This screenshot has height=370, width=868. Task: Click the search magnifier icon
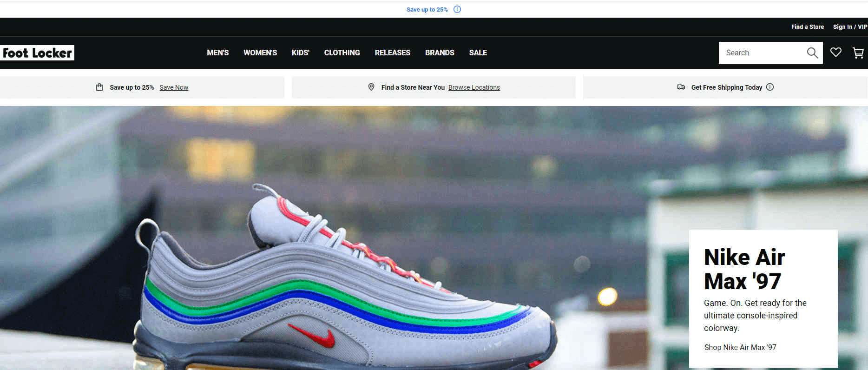(x=812, y=53)
